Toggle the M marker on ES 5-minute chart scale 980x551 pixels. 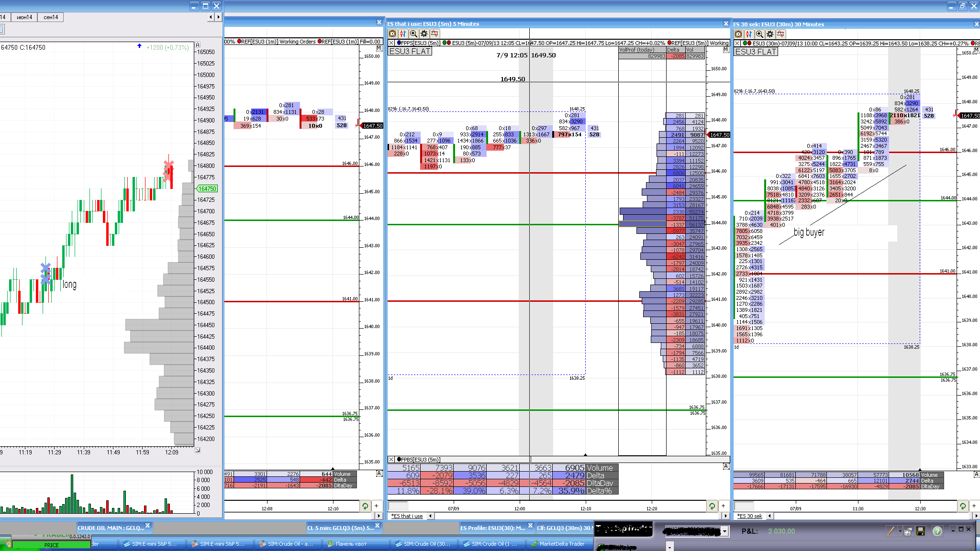(726, 50)
